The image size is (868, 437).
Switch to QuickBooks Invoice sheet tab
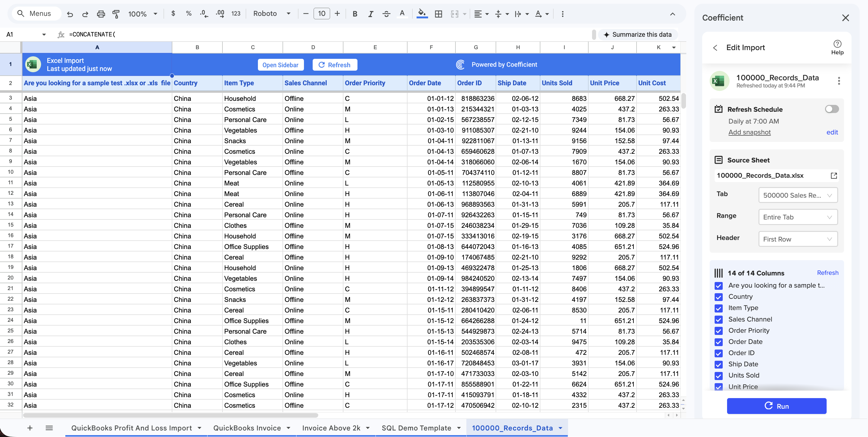coord(247,428)
